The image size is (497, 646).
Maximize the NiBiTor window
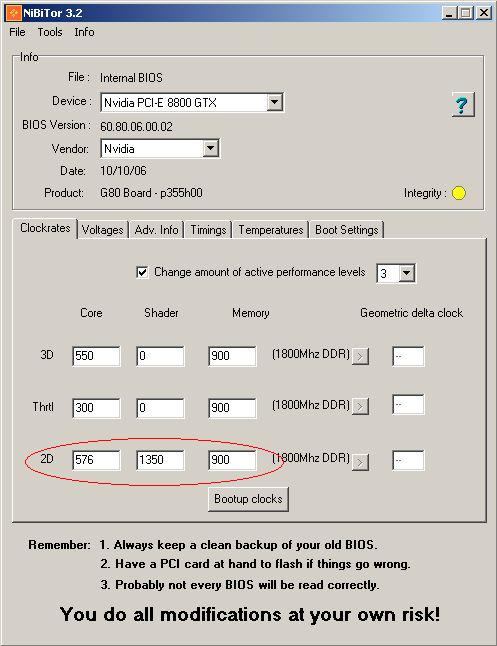coord(466,13)
